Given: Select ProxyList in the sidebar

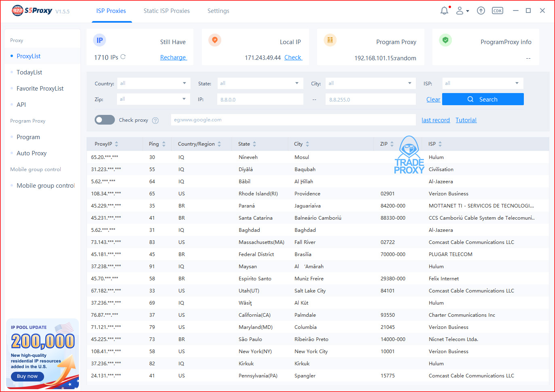Looking at the screenshot, I should pyautogui.click(x=43, y=56).
